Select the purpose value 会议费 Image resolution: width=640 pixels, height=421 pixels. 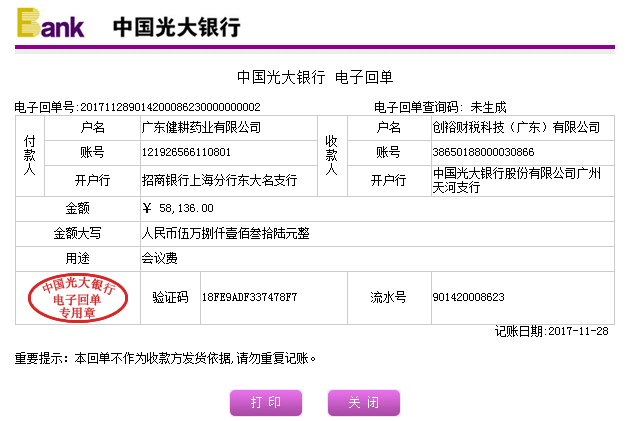(160, 258)
